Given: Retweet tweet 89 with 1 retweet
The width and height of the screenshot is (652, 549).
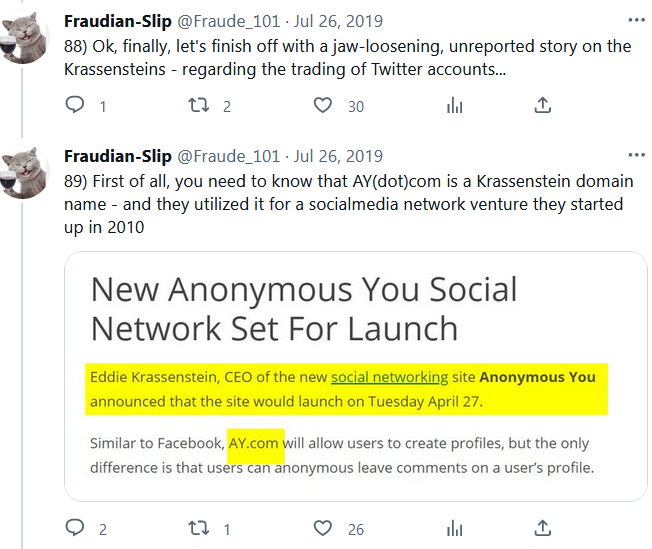Looking at the screenshot, I should click(x=199, y=528).
